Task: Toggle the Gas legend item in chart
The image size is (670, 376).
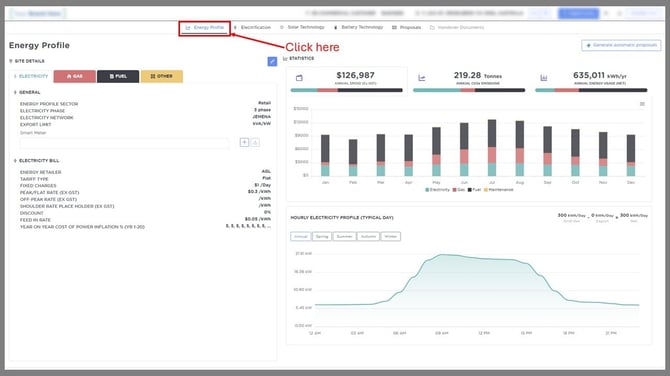Action: [x=459, y=190]
